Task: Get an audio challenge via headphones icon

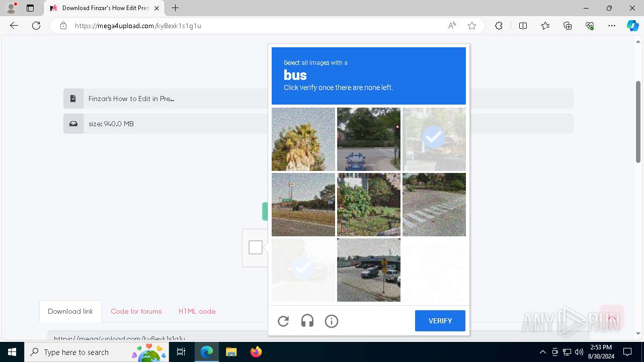Action: pyautogui.click(x=307, y=321)
